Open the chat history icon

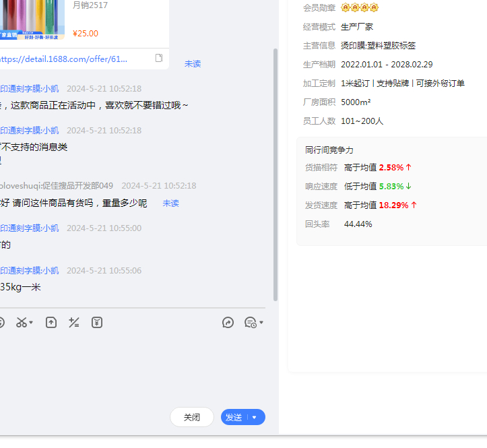pos(250,323)
